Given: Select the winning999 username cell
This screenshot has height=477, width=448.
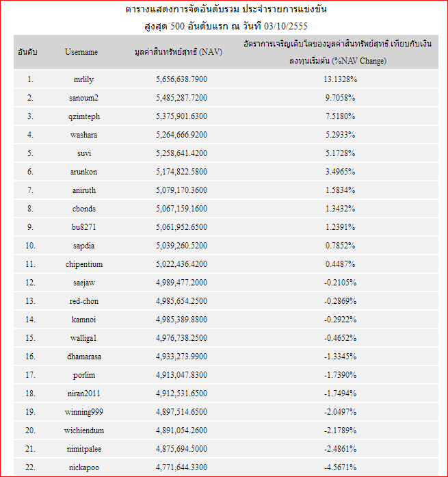Looking at the screenshot, I should click(x=84, y=412).
